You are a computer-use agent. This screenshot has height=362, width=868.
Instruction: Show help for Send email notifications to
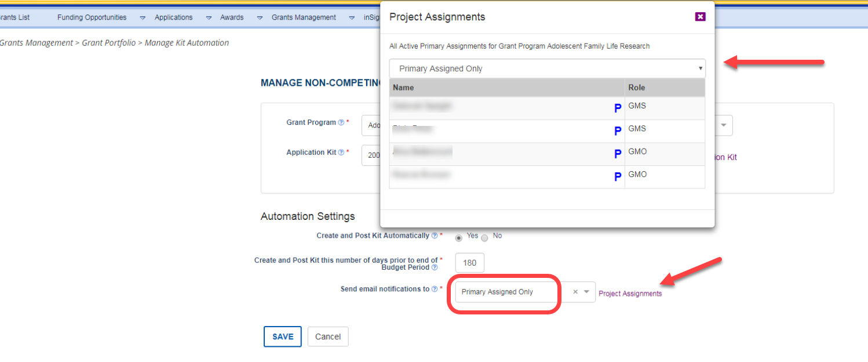[435, 289]
